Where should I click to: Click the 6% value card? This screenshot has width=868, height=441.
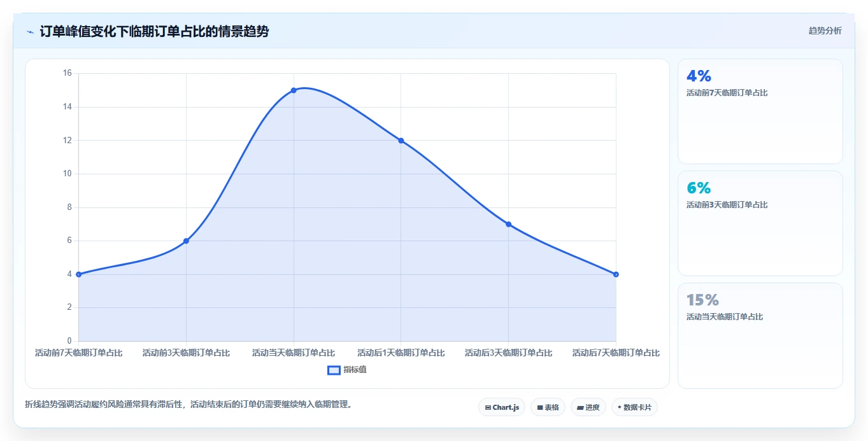coord(760,223)
